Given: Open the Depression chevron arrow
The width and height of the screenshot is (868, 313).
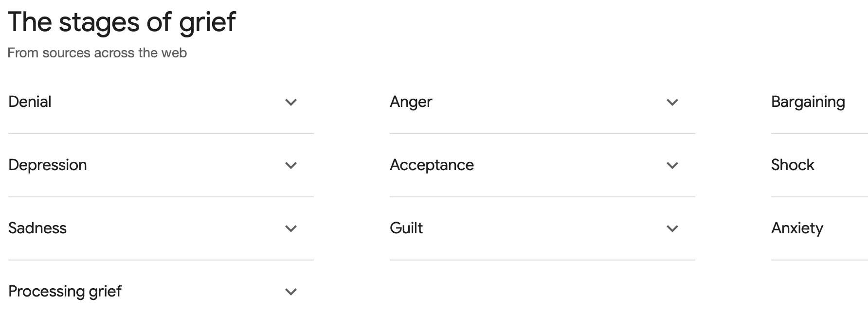Looking at the screenshot, I should [291, 165].
